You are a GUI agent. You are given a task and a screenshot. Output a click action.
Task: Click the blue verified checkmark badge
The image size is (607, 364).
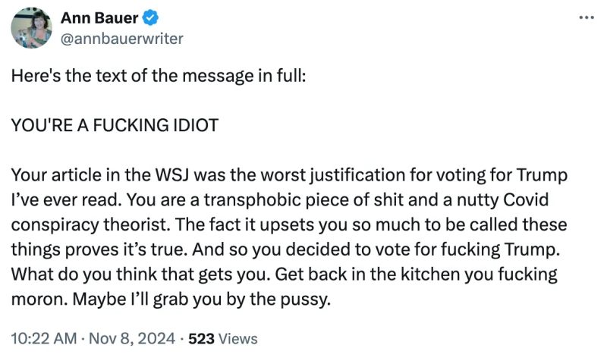143,18
